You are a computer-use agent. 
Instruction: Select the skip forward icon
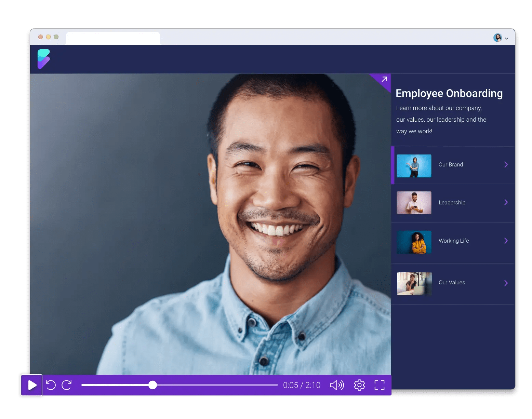[67, 385]
